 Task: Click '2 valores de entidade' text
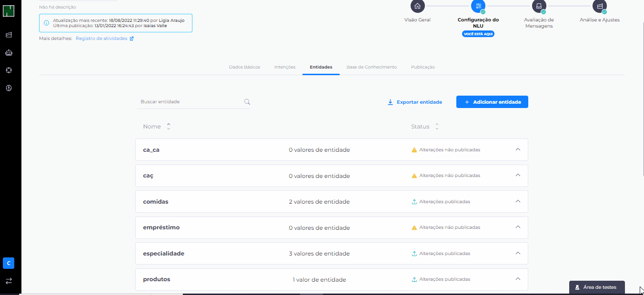319,202
